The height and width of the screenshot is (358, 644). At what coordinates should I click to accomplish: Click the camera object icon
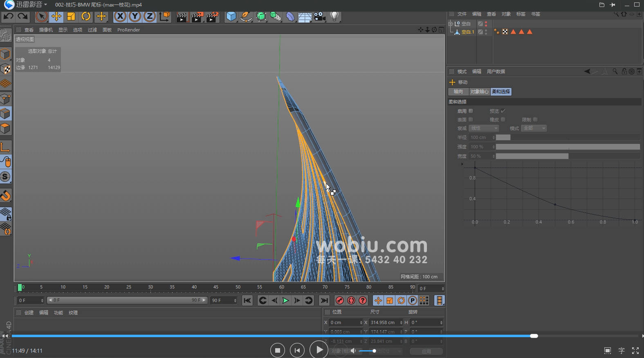[319, 16]
